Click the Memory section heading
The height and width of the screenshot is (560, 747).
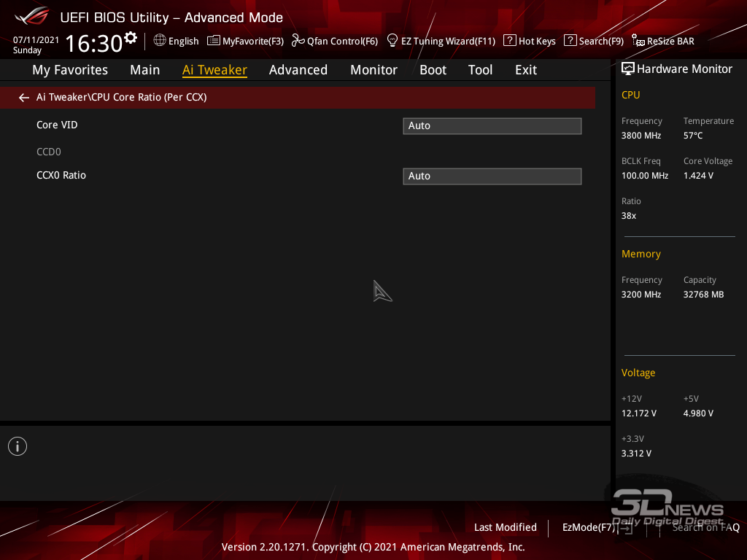tap(641, 254)
